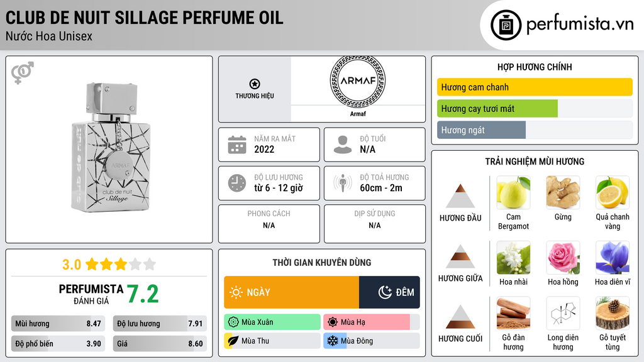Image resolution: width=644 pixels, height=362 pixels.
Task: Click the Hương đầu pyramid icon
Action: click(x=460, y=196)
